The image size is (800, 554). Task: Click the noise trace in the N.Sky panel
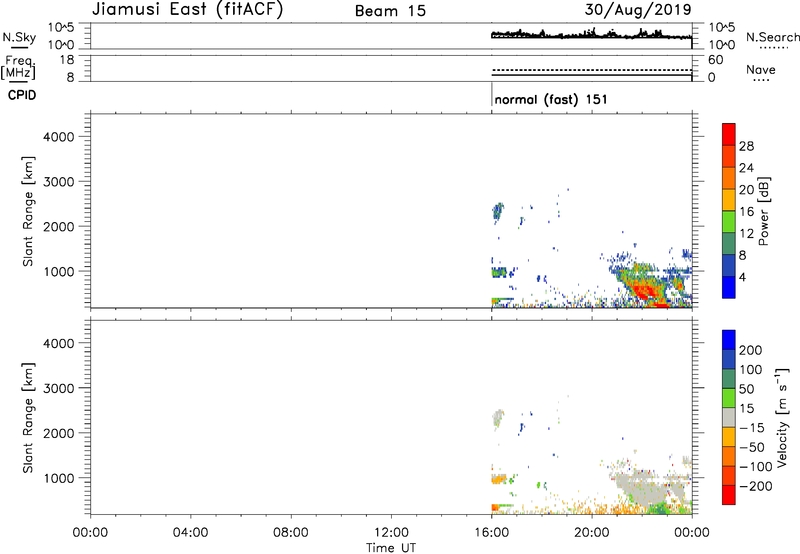click(592, 35)
